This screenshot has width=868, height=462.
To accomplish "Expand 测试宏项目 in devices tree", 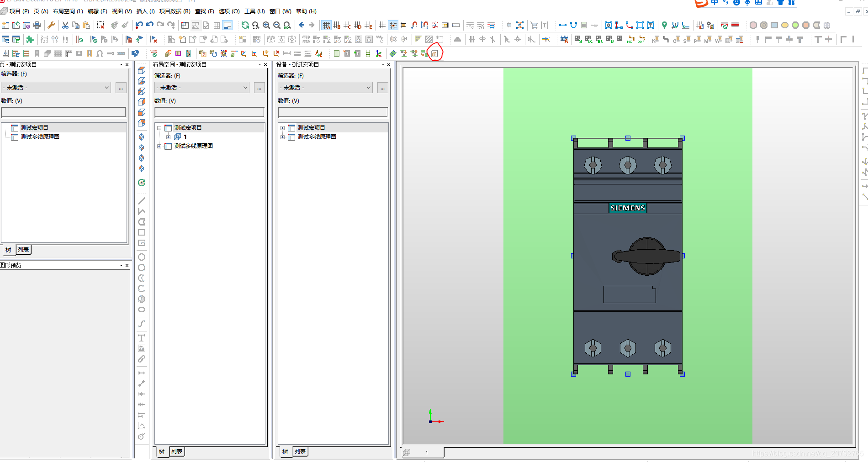I will click(x=283, y=128).
